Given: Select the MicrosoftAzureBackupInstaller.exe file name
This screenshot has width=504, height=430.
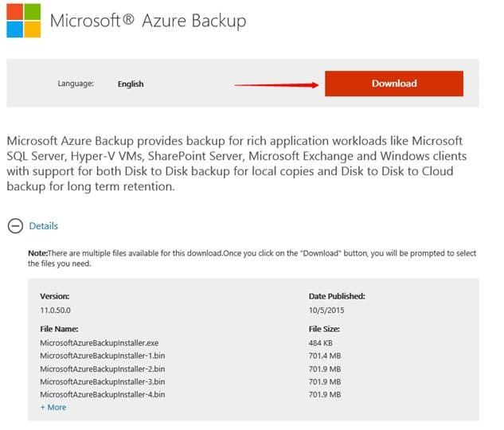Looking at the screenshot, I should point(98,342).
